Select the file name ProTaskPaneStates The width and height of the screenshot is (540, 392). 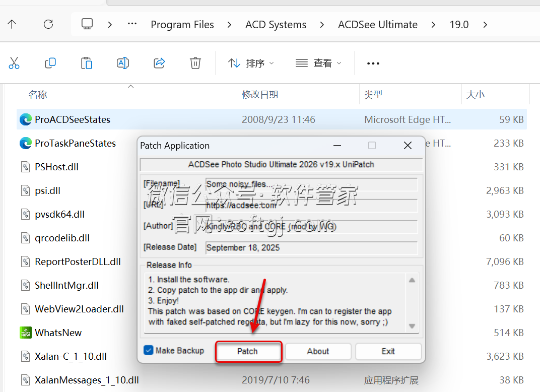(75, 143)
